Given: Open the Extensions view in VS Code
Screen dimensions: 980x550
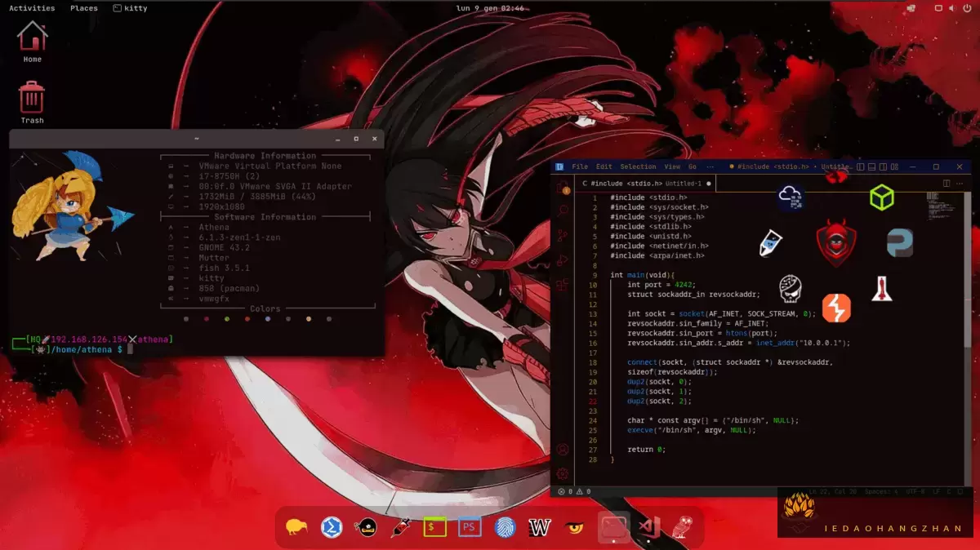Looking at the screenshot, I should pyautogui.click(x=563, y=285).
